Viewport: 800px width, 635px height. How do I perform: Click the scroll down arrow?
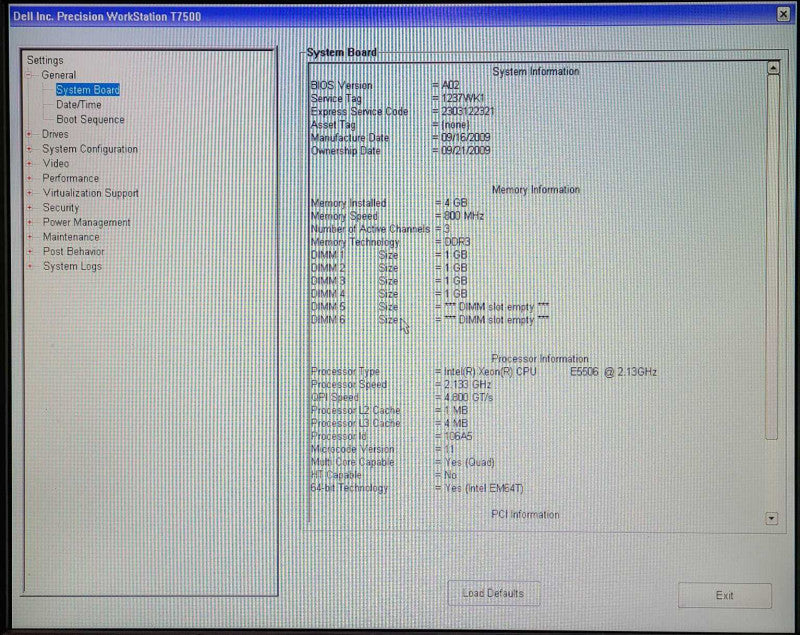(x=771, y=519)
